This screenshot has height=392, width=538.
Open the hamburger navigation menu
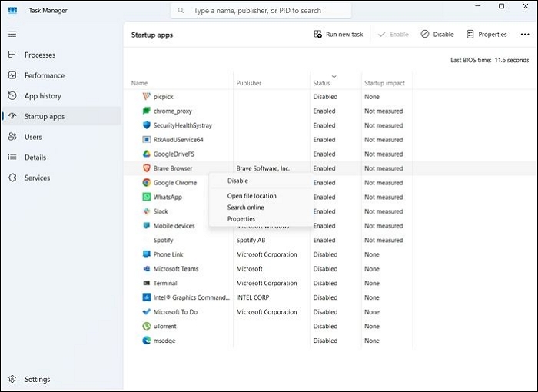tap(12, 34)
